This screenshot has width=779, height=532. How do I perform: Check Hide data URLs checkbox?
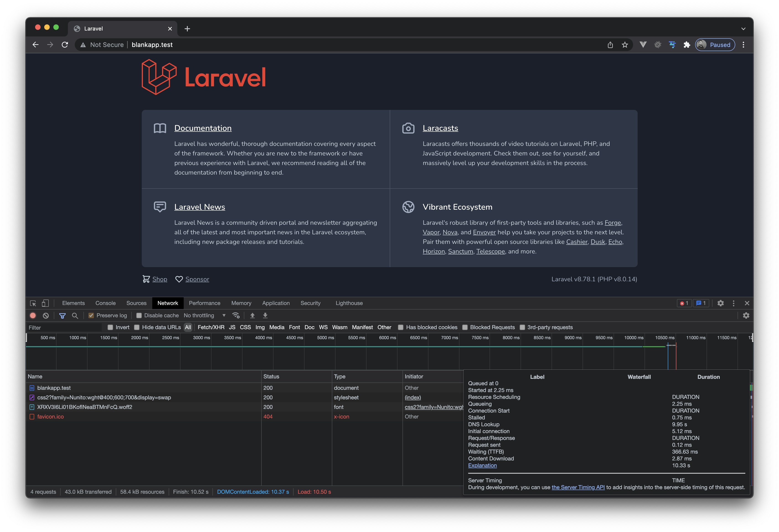[137, 327]
